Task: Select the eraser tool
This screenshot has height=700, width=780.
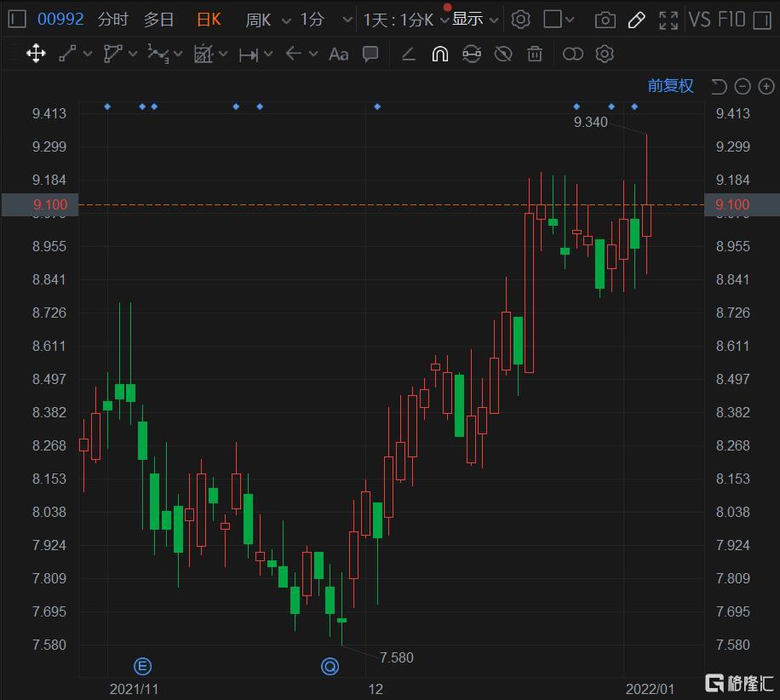Action: pos(408,54)
